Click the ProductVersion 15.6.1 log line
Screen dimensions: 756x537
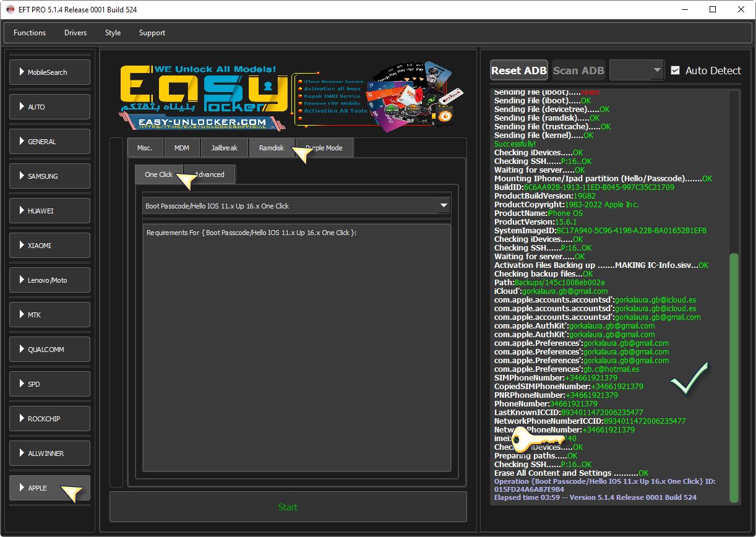(x=536, y=222)
